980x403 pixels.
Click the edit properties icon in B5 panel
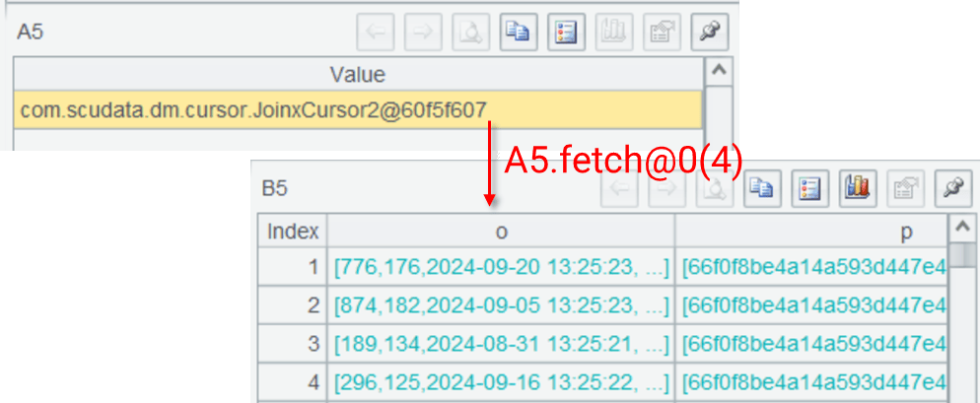906,189
